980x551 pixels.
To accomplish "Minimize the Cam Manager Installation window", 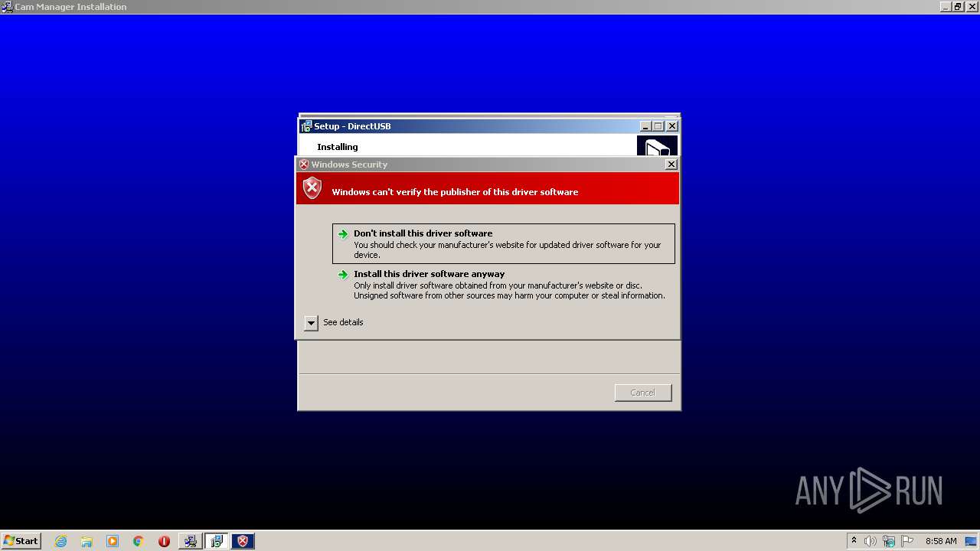I will [946, 7].
